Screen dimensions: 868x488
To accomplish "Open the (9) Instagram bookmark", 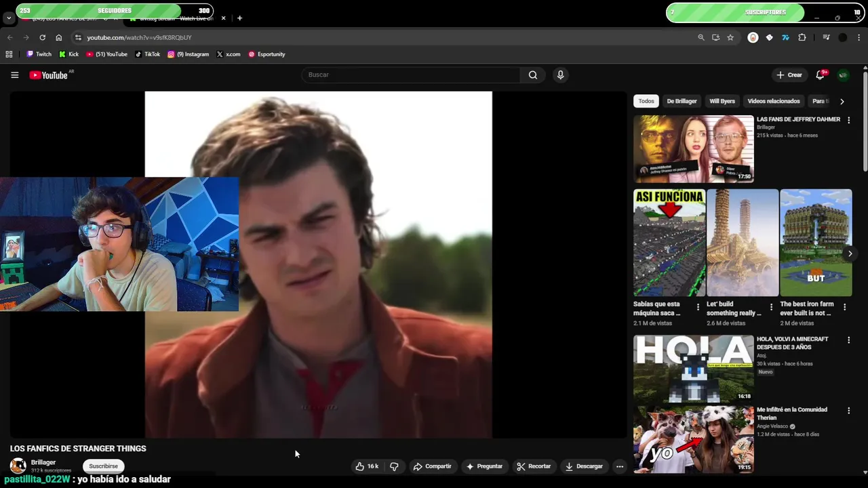I will click(x=189, y=54).
